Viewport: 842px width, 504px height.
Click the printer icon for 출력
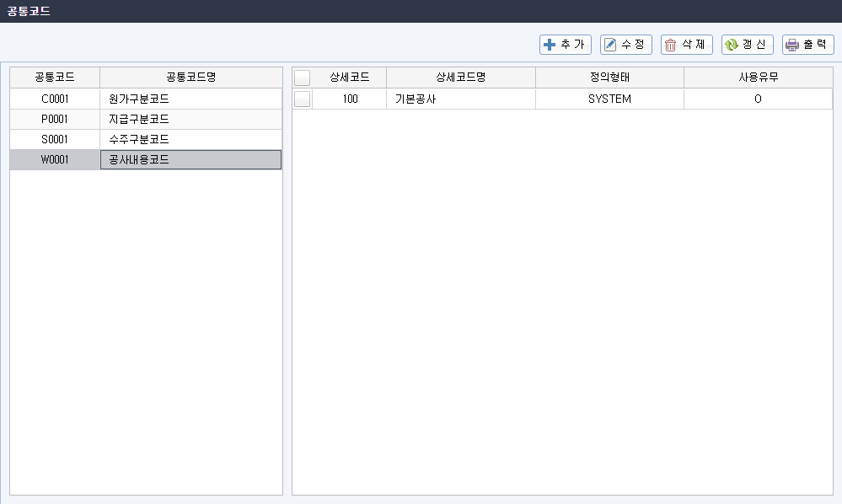click(792, 45)
